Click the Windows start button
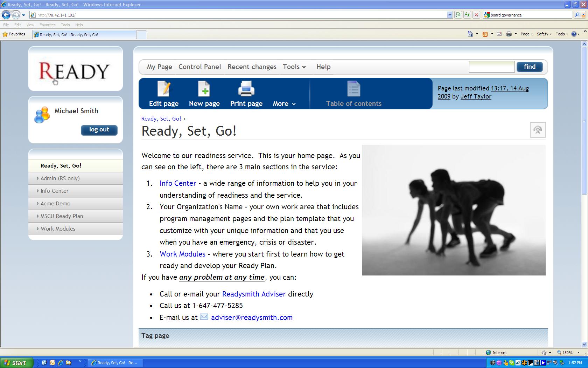 click(x=16, y=363)
